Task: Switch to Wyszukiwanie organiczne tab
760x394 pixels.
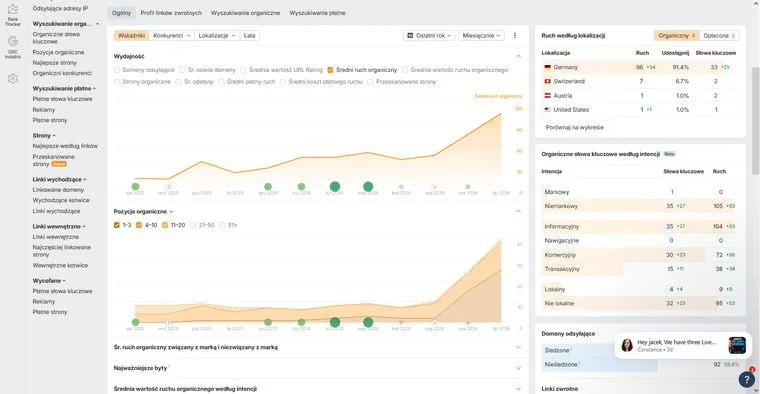Action: click(245, 13)
